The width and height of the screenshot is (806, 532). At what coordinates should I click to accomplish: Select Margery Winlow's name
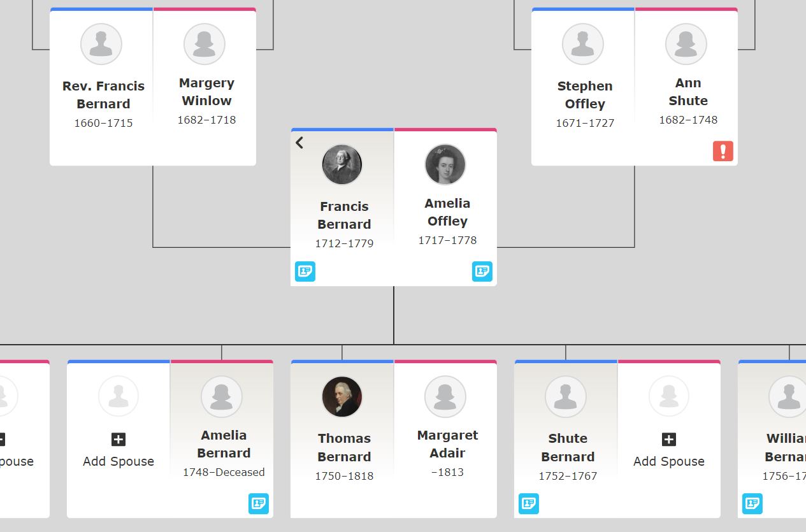(206, 92)
